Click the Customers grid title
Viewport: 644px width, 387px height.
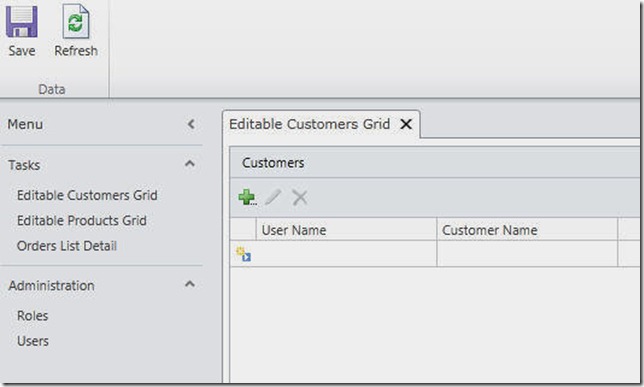pos(273,163)
